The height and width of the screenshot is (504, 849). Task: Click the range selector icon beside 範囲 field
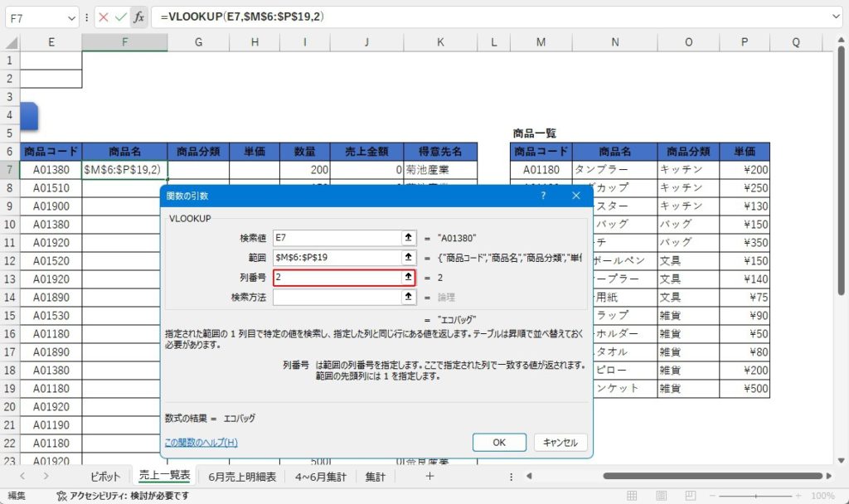click(408, 258)
